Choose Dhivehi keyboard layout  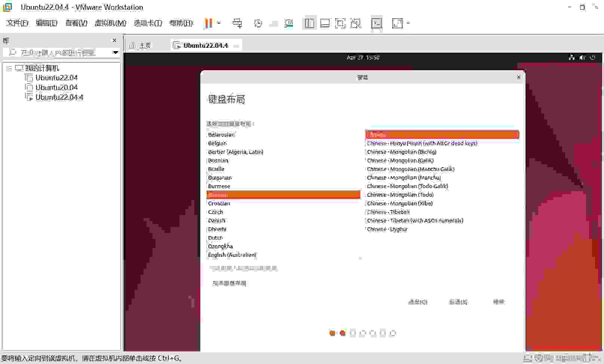pos(283,229)
